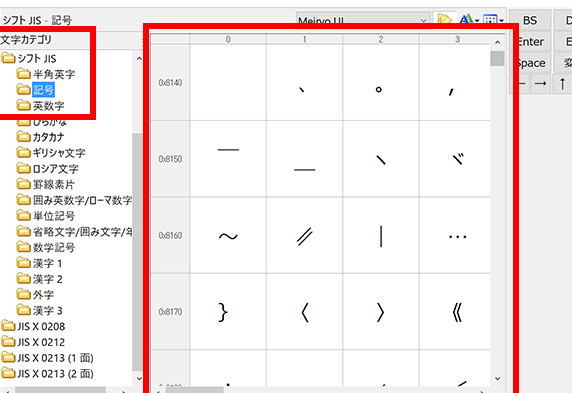Viewport: 572px width, 393px height.
Task: Click row header 0x8140
Action: click(x=170, y=82)
